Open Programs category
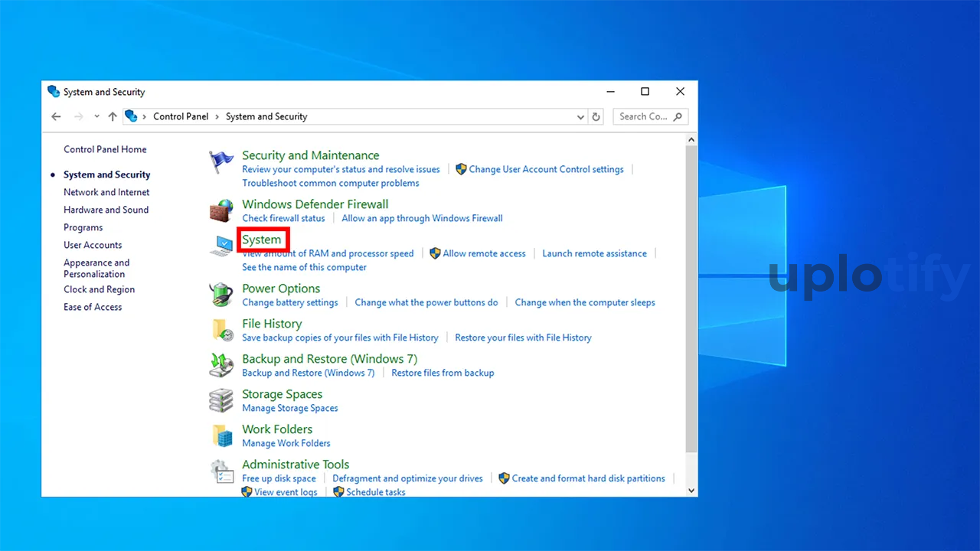The width and height of the screenshot is (980, 551). coord(83,227)
